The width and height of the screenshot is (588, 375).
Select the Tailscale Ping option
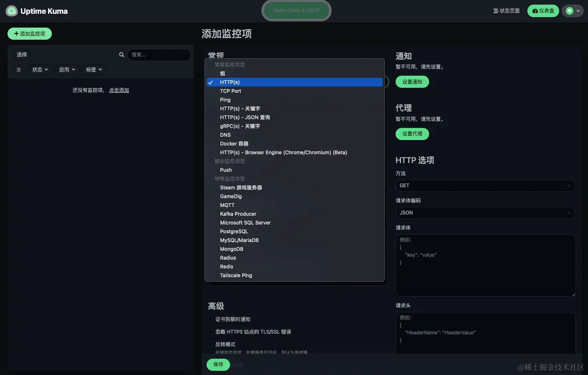coord(294,276)
